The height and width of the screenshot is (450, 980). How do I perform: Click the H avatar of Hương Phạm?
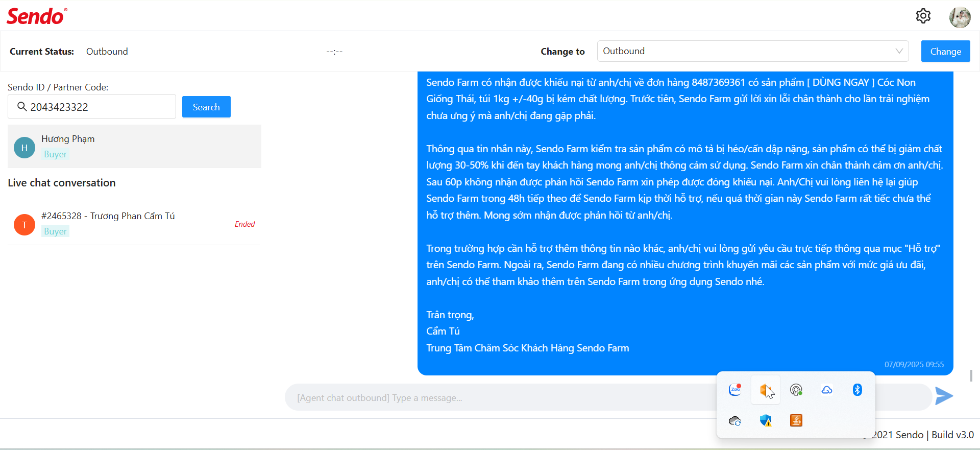pyautogui.click(x=24, y=148)
